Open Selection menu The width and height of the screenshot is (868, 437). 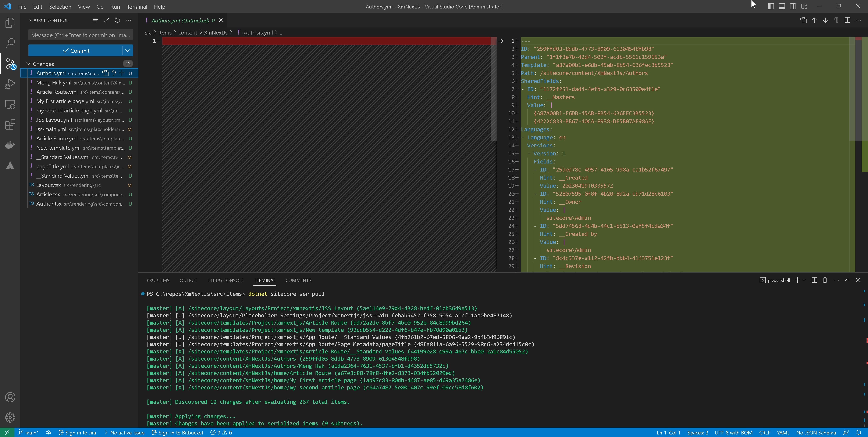coord(60,6)
